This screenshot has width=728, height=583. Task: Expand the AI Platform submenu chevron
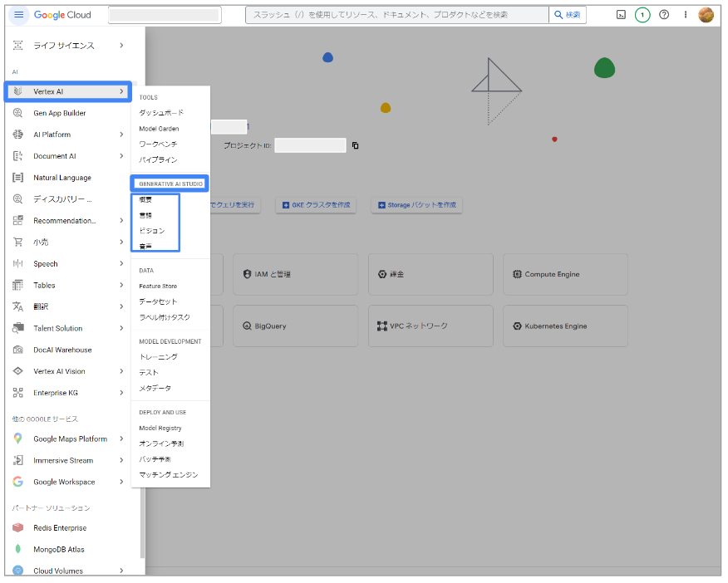click(x=121, y=134)
